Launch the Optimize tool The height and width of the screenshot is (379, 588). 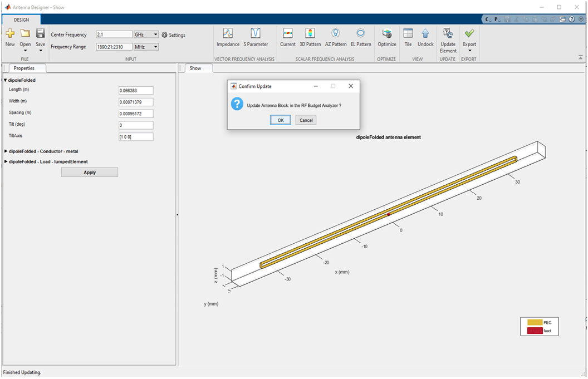386,37
